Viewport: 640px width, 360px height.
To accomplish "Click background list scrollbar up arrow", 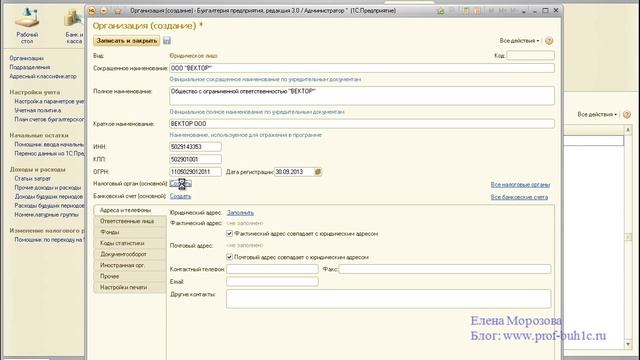I will [628, 130].
